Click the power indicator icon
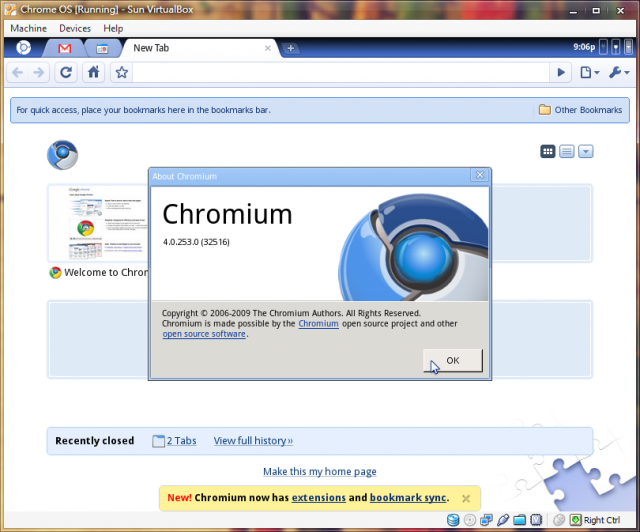This screenshot has width=640, height=532. tap(603, 47)
